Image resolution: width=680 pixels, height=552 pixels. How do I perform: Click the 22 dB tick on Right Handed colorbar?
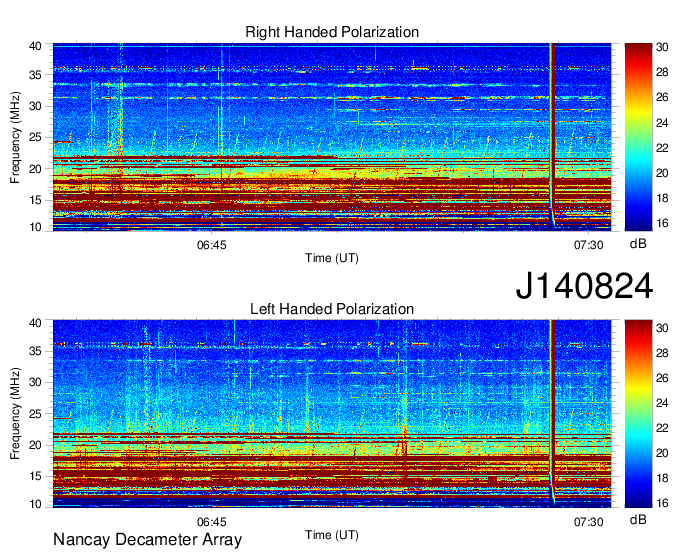tap(662, 148)
